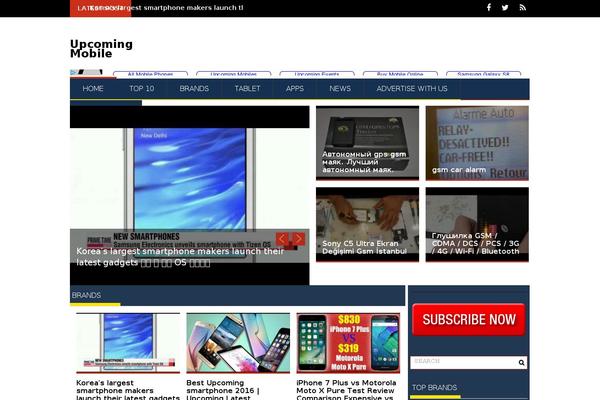600x400 pixels.
Task: Click the SUBSCRIBE NOW button
Action: click(x=469, y=320)
